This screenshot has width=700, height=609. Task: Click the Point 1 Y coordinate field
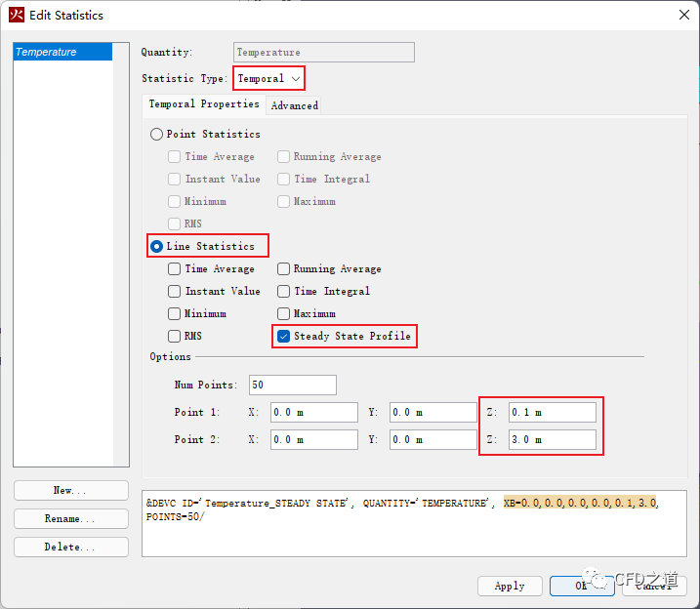coord(433,412)
